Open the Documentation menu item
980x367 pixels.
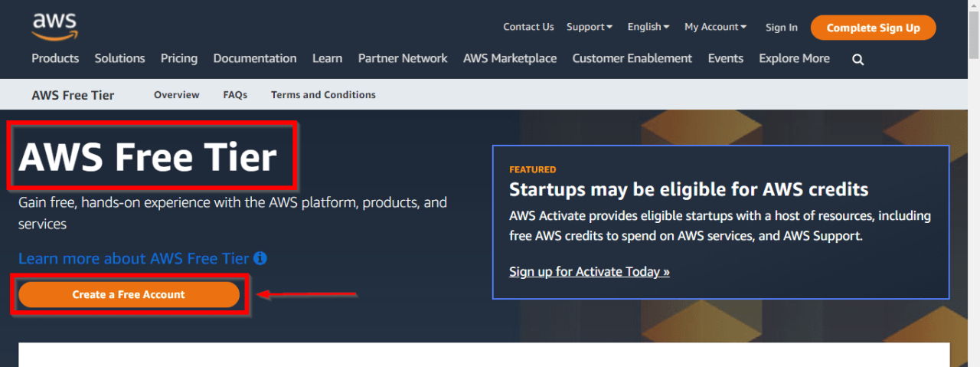[x=255, y=58]
